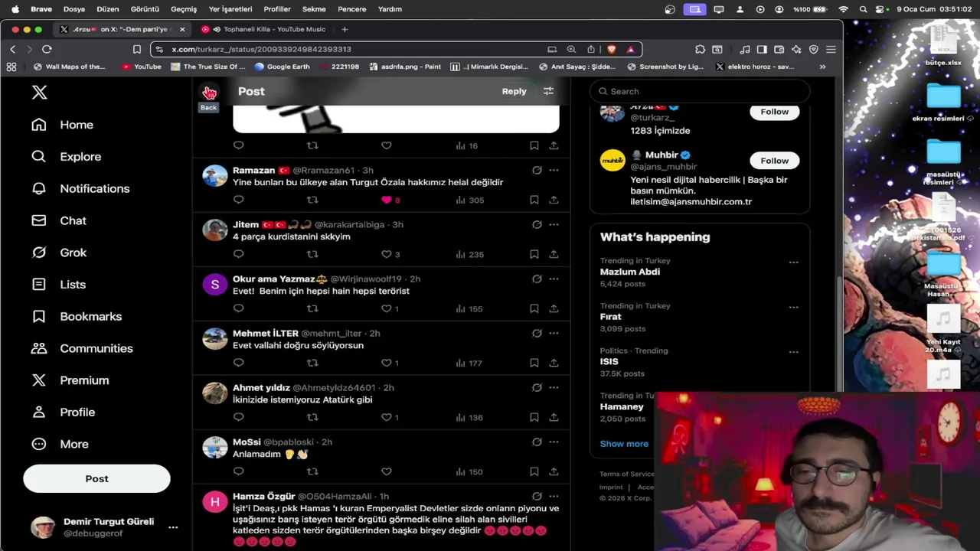Open more options on MoSsi's reply
The width and height of the screenshot is (980, 551).
tap(554, 442)
